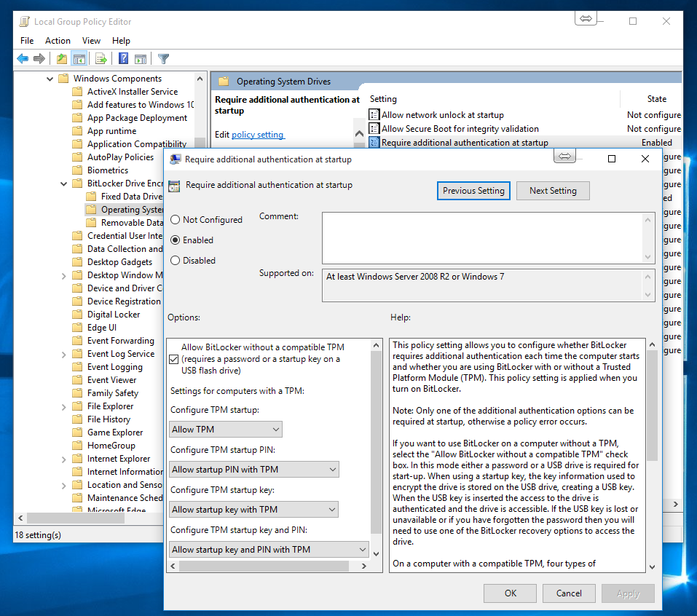Click the Up One Level folder icon
Screen dimensions: 697x616
(62, 59)
